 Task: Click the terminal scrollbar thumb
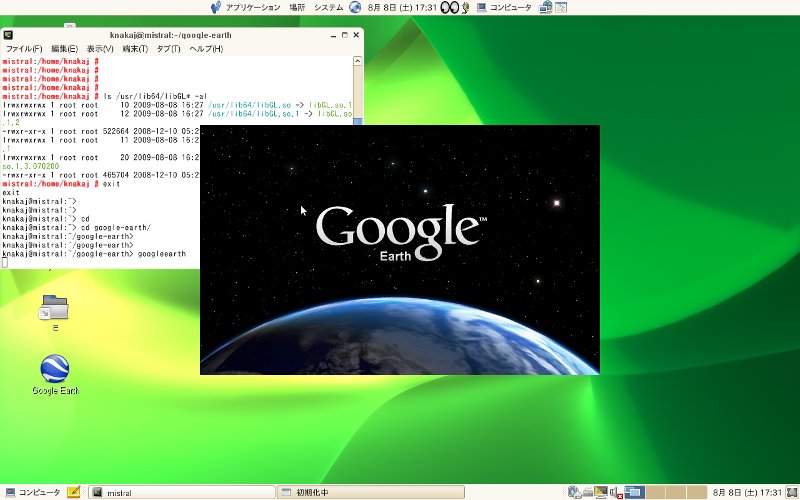click(x=358, y=121)
